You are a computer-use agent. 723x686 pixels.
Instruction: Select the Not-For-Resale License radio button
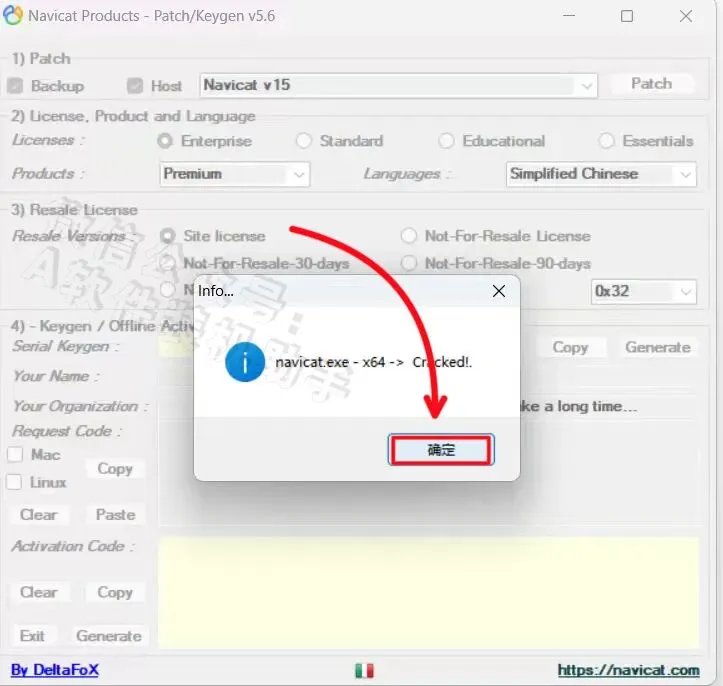pos(409,236)
